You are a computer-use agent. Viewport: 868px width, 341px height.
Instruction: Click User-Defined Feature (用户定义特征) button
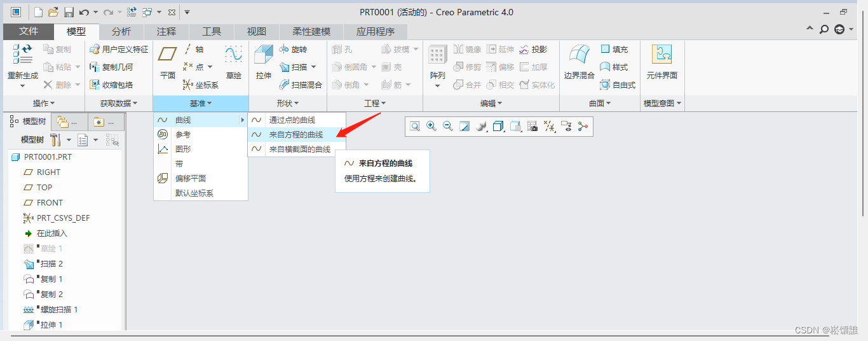pyautogui.click(x=119, y=50)
